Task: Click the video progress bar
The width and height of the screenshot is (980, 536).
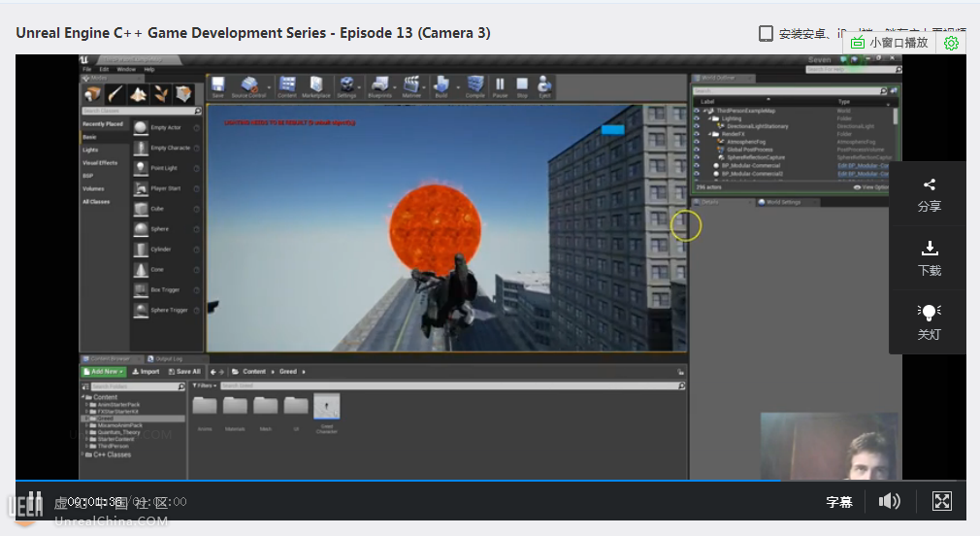Action: [491, 481]
